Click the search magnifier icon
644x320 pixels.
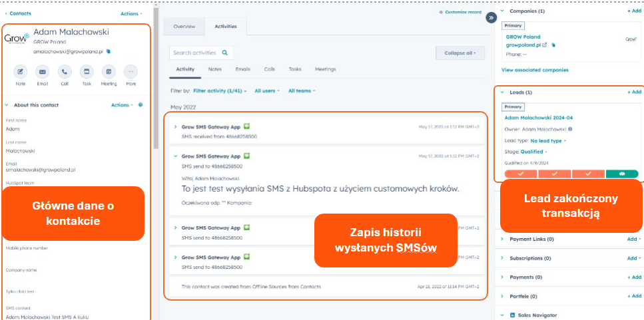pyautogui.click(x=224, y=53)
